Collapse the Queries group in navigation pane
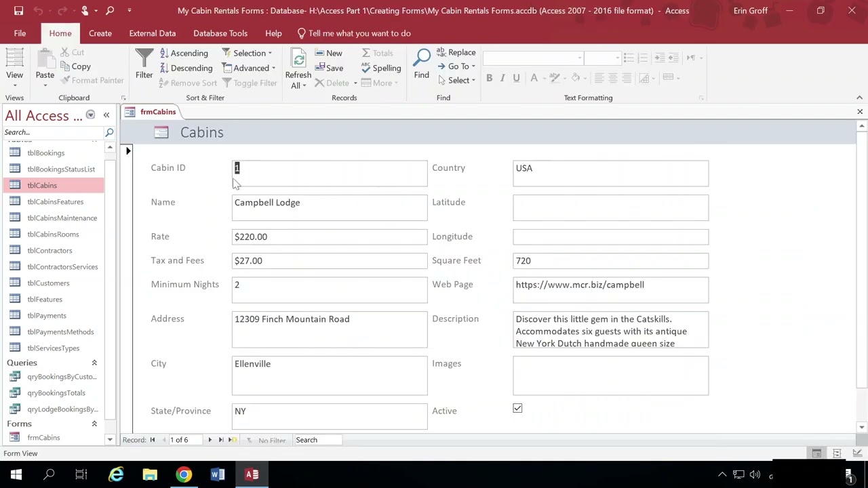868x488 pixels. point(94,363)
